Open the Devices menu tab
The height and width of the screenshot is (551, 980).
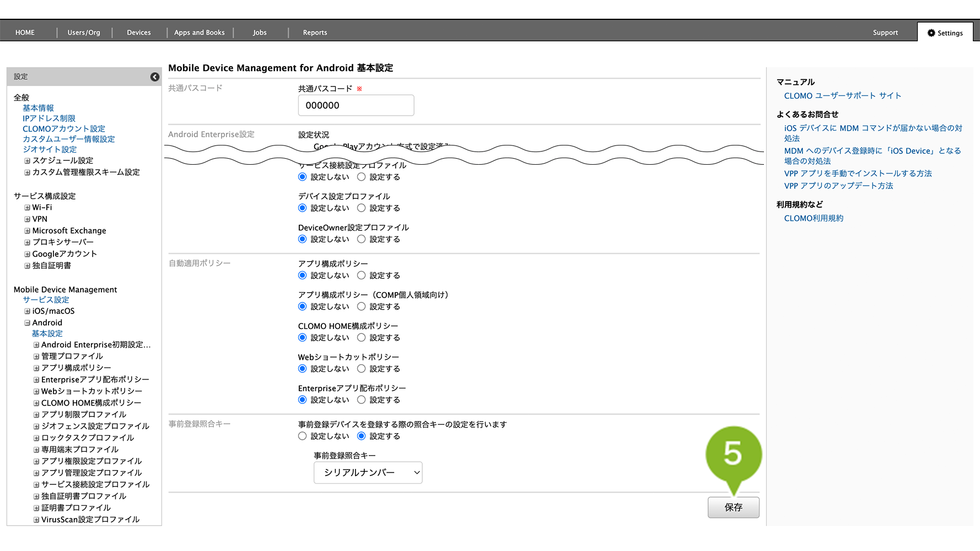pyautogui.click(x=139, y=33)
